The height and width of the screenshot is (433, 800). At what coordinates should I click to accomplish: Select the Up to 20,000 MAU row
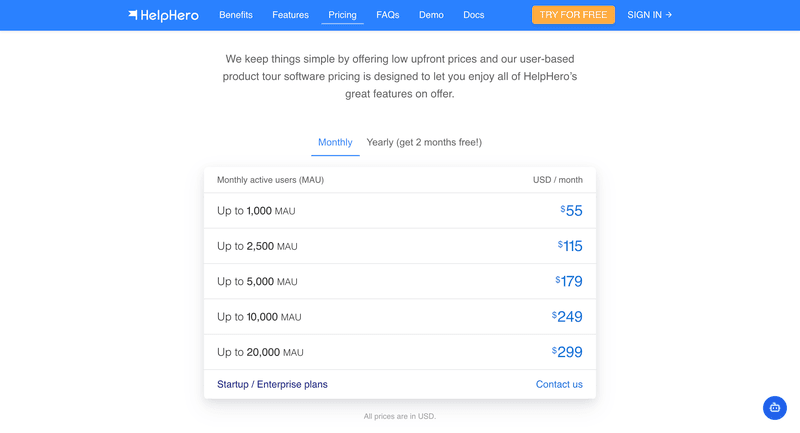tap(260, 352)
